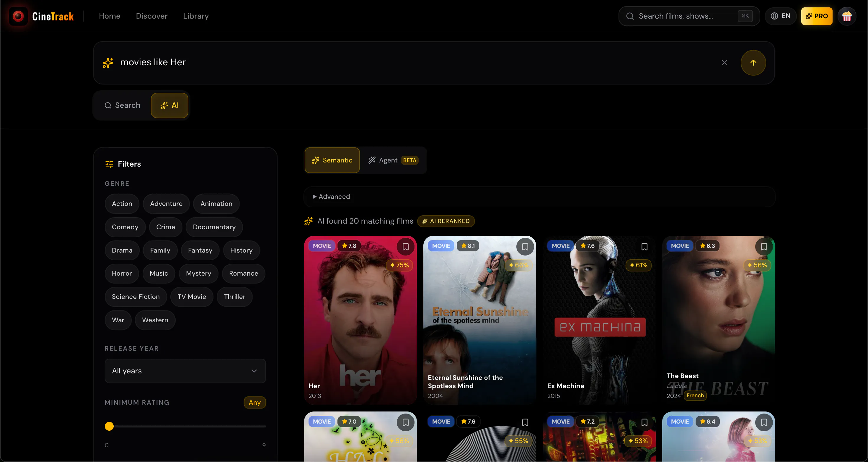Toggle the Fantasy genre chip
The image size is (868, 462).
pos(200,250)
